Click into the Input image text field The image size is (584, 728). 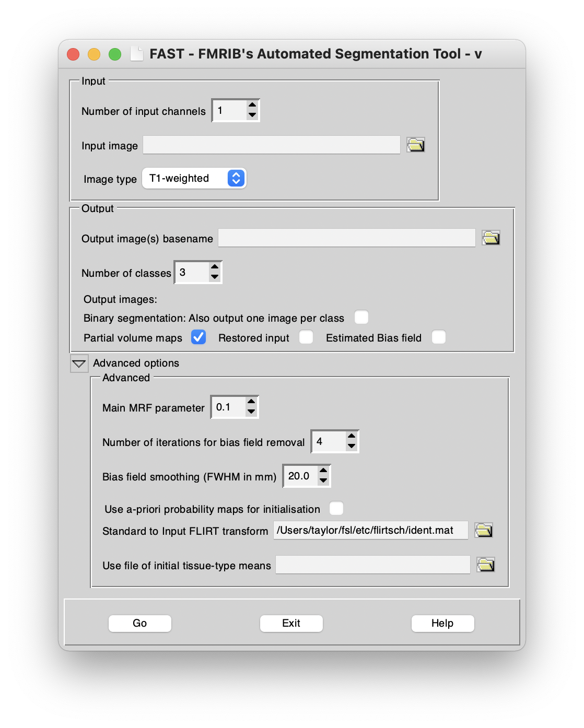point(272,145)
